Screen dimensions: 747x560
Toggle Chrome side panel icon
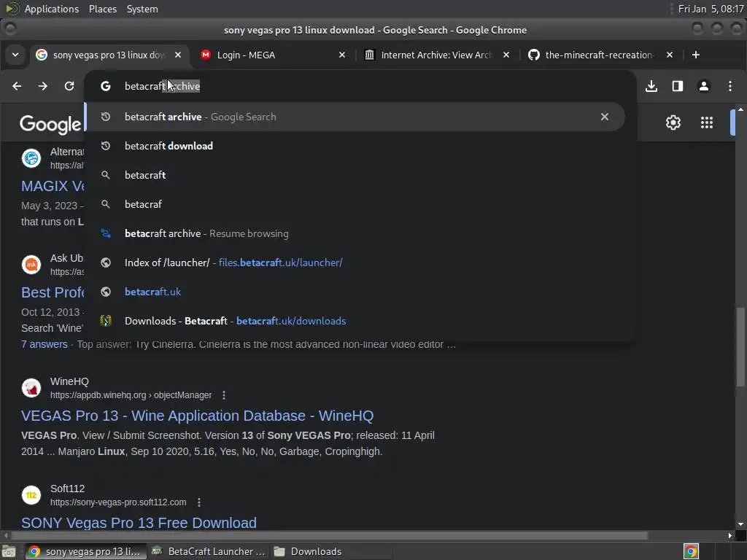tap(678, 86)
